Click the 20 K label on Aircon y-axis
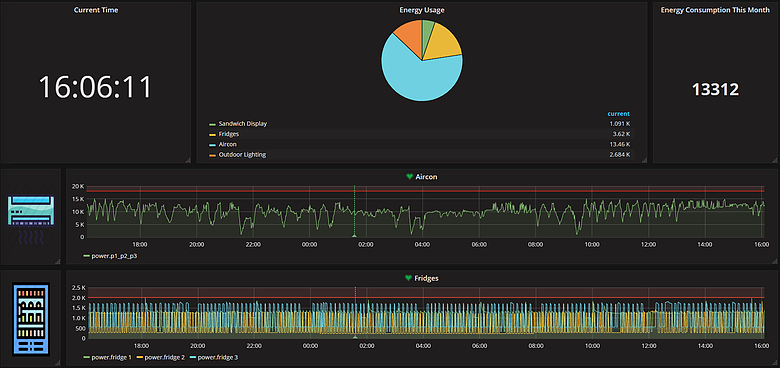780x368 pixels. [78, 186]
